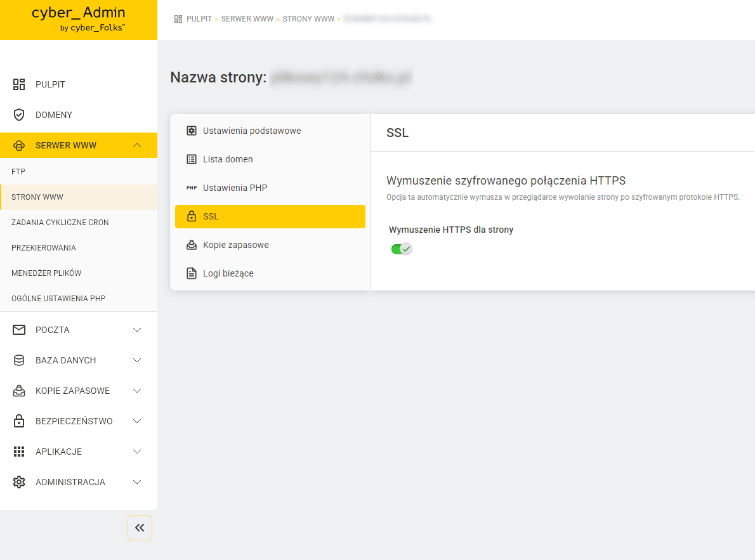The height and width of the screenshot is (560, 755).
Task: Open Ogólne ustawienia PHP
Action: point(79,299)
